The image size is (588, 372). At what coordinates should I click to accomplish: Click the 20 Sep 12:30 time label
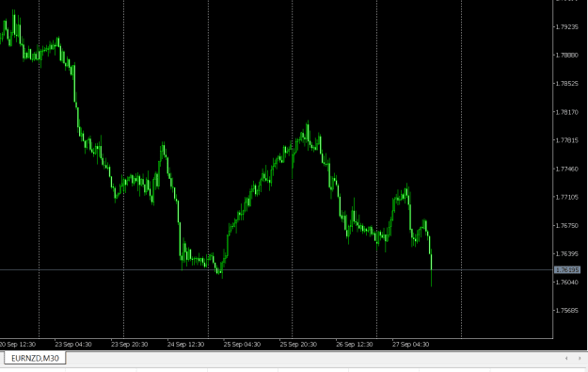pyautogui.click(x=18, y=345)
